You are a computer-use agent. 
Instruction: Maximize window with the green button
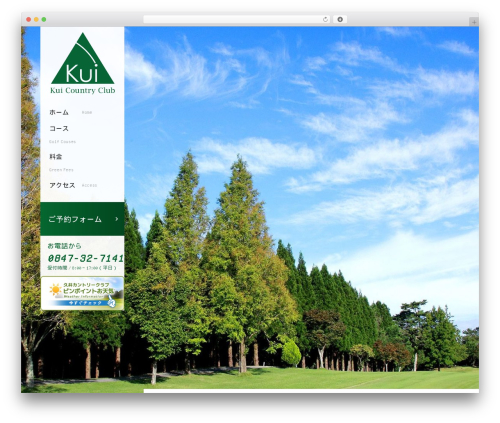(44, 19)
